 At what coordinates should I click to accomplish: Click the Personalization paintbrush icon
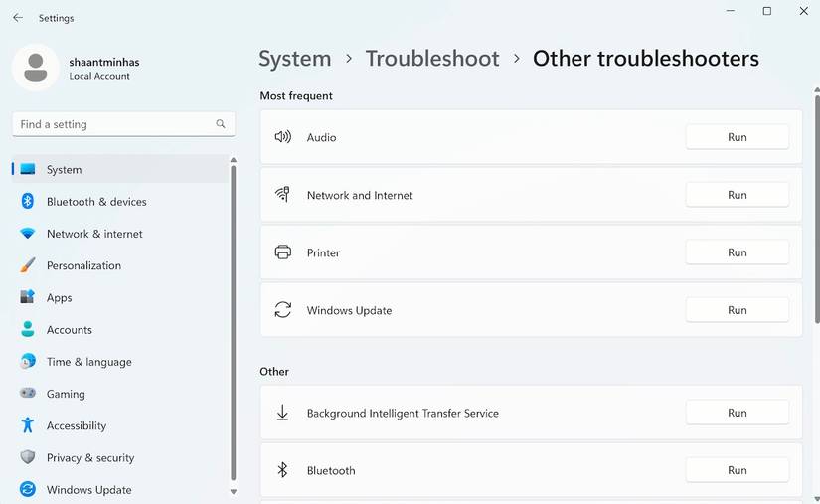(x=28, y=265)
